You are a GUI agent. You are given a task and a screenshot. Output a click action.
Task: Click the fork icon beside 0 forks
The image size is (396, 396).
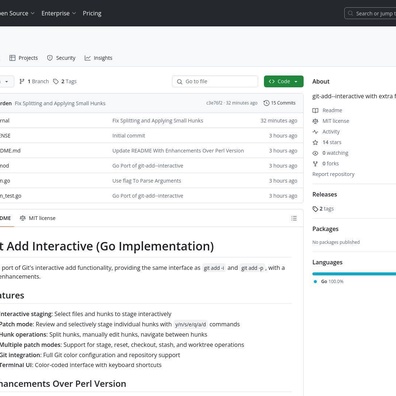coord(315,164)
